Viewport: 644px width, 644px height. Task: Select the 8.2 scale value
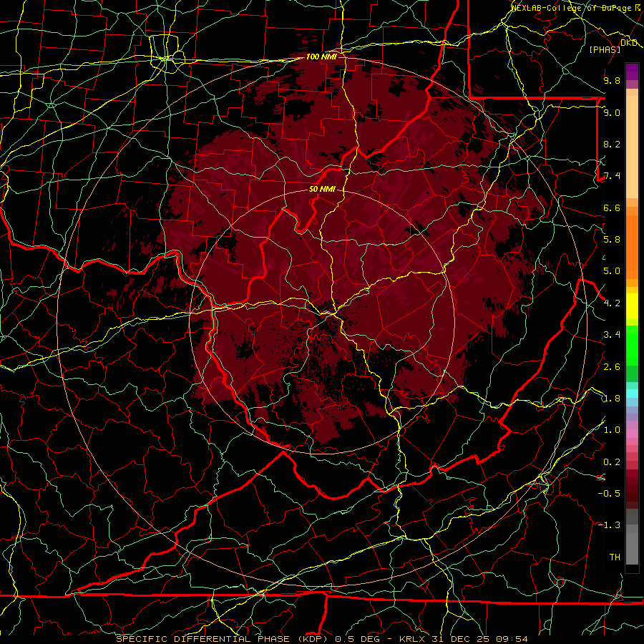click(x=612, y=144)
